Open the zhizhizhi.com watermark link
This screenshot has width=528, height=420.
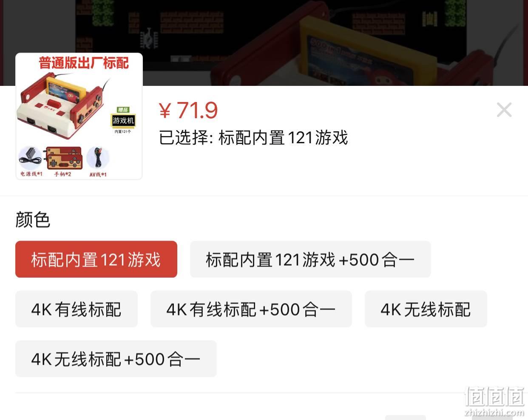click(x=494, y=402)
